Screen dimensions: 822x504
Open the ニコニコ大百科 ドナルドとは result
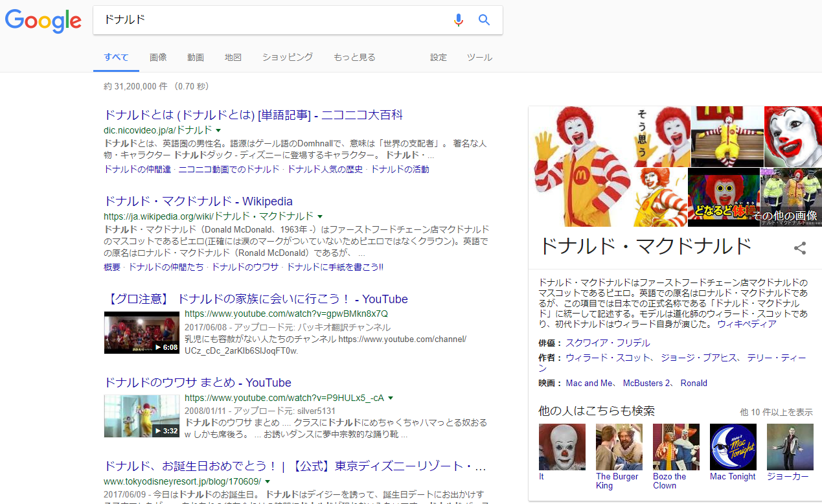coord(253,115)
